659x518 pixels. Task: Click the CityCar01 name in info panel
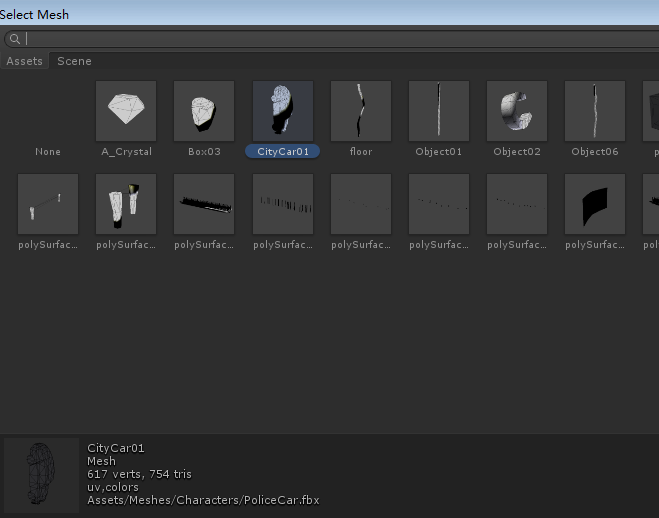(116, 448)
